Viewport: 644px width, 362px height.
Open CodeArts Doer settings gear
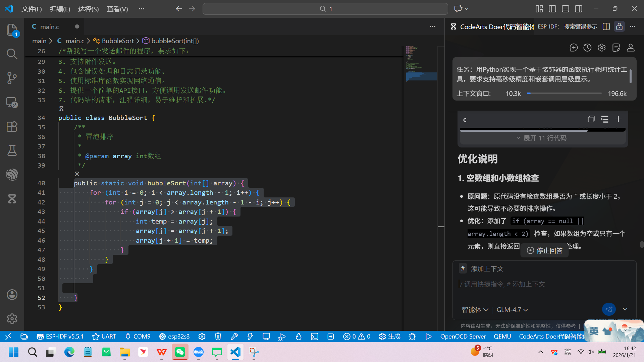(601, 48)
